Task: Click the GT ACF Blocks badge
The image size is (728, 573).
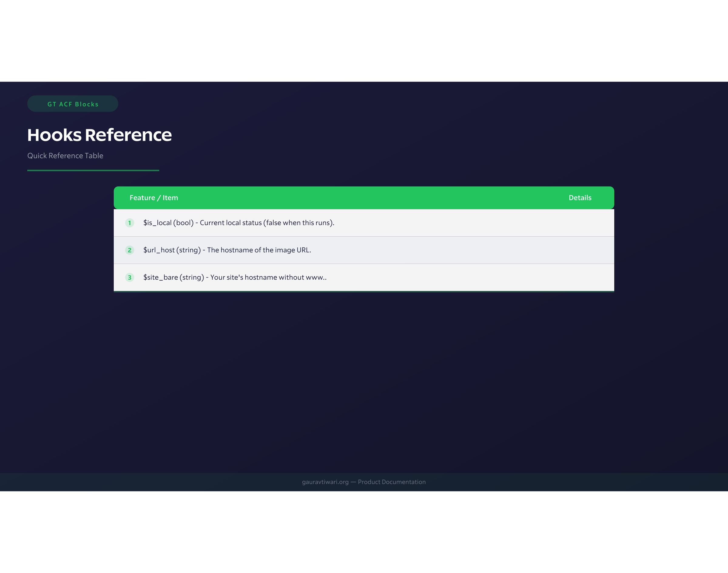Action: pyautogui.click(x=73, y=104)
